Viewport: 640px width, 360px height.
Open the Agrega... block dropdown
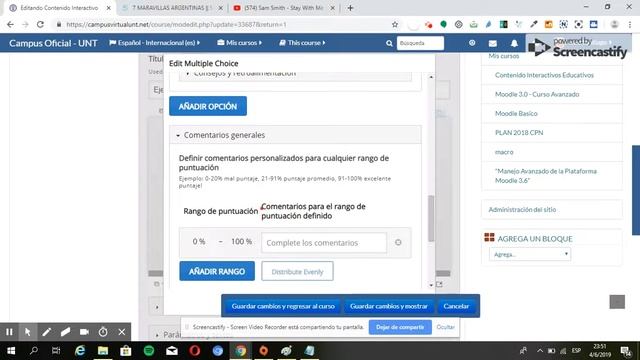[530, 254]
